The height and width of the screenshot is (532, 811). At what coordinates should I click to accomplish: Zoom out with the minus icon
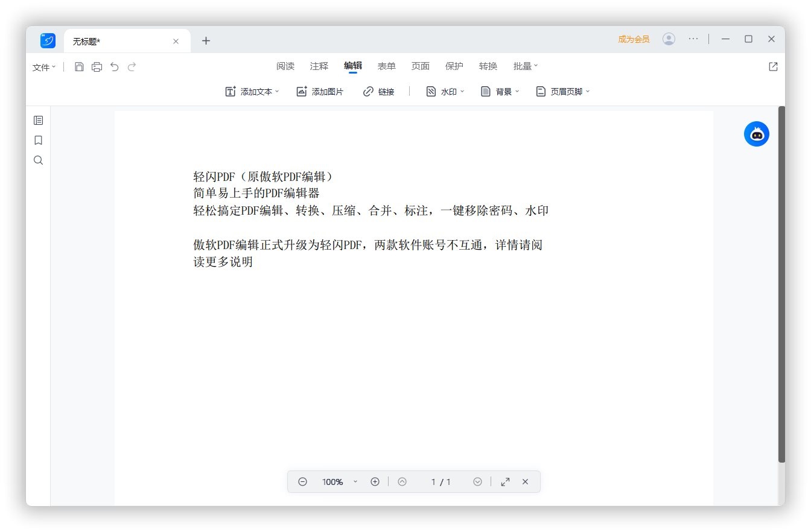[x=303, y=482]
